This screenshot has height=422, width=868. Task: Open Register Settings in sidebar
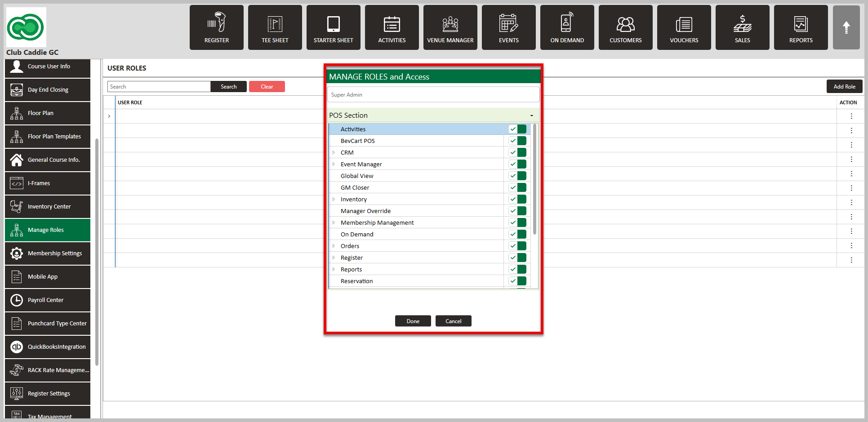(x=48, y=394)
